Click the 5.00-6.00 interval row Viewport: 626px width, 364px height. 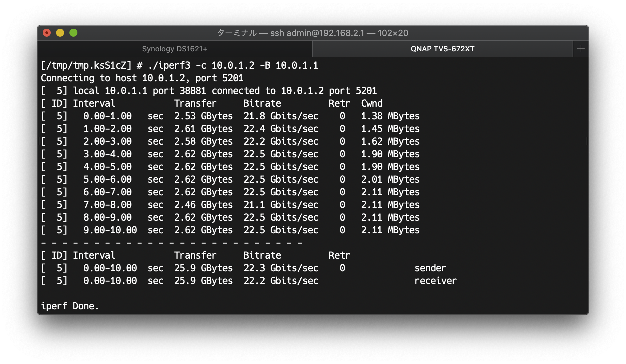[230, 179]
